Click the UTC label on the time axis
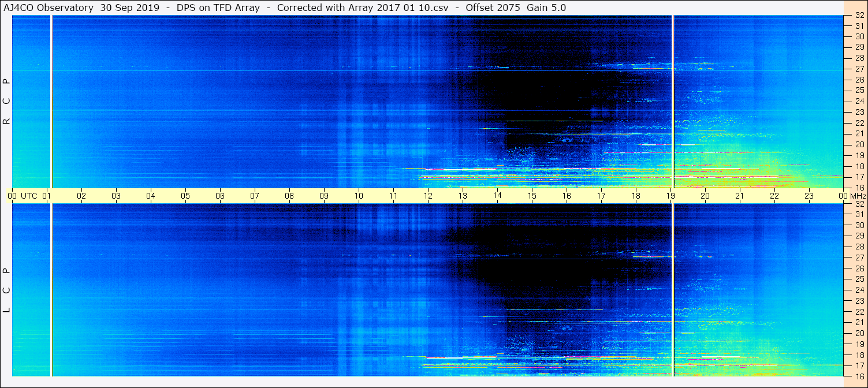The height and width of the screenshot is (388, 868). pyautogui.click(x=29, y=196)
